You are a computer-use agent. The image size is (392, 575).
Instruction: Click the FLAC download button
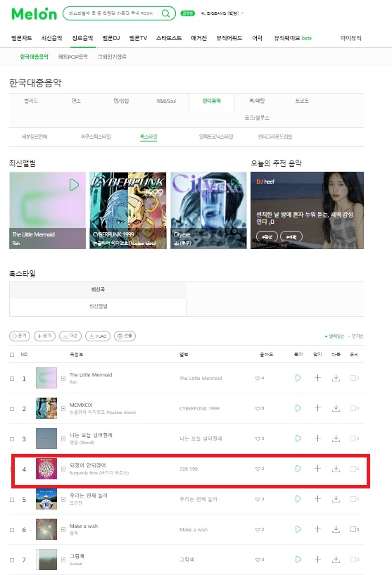point(98,336)
